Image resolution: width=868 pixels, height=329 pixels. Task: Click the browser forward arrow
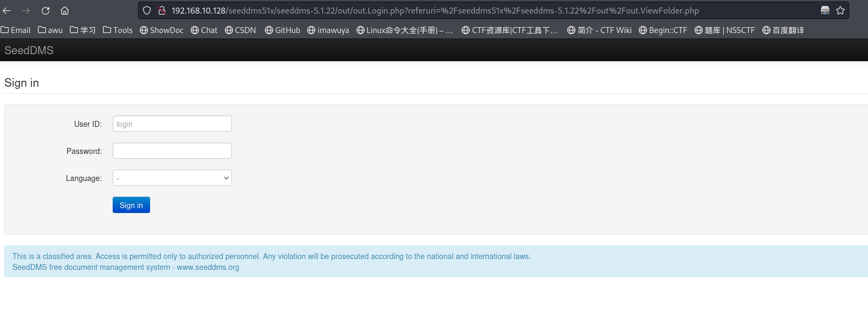(x=26, y=10)
